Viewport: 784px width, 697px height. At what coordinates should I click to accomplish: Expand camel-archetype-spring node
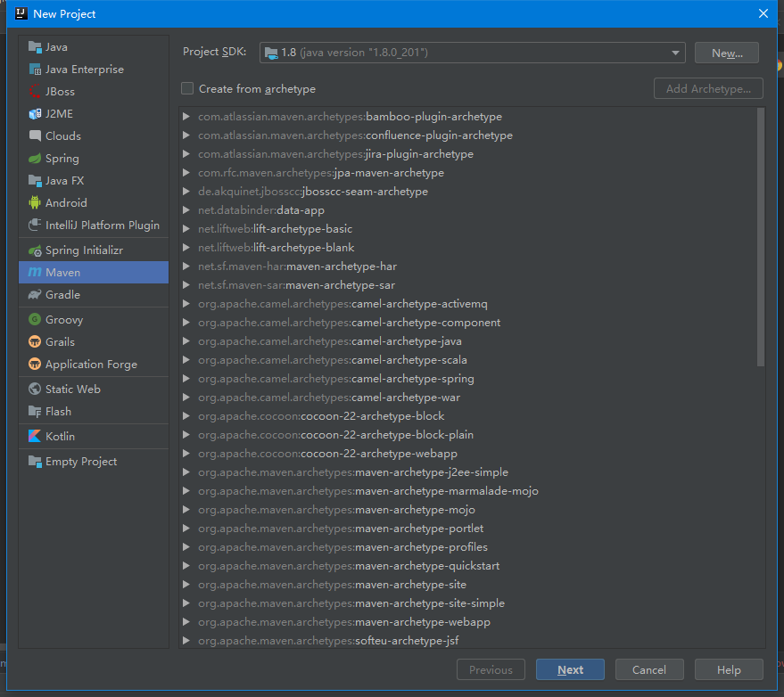point(186,379)
